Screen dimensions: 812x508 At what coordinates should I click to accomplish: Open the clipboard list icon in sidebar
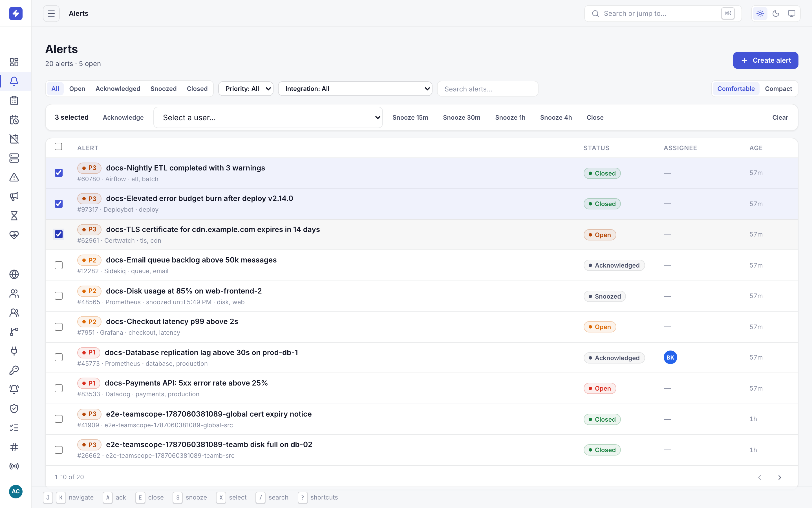pyautogui.click(x=14, y=100)
